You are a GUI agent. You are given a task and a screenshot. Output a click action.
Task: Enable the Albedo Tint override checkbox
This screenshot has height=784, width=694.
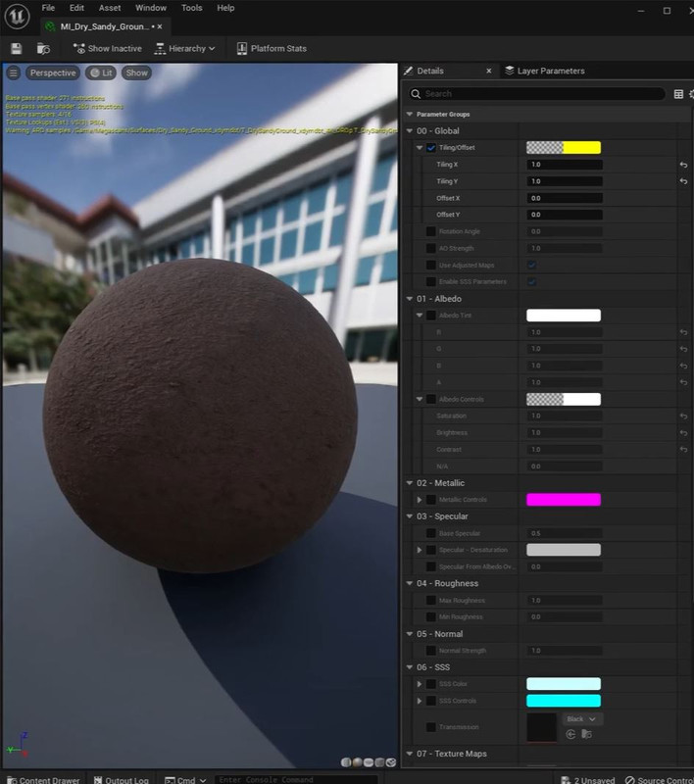[431, 316]
